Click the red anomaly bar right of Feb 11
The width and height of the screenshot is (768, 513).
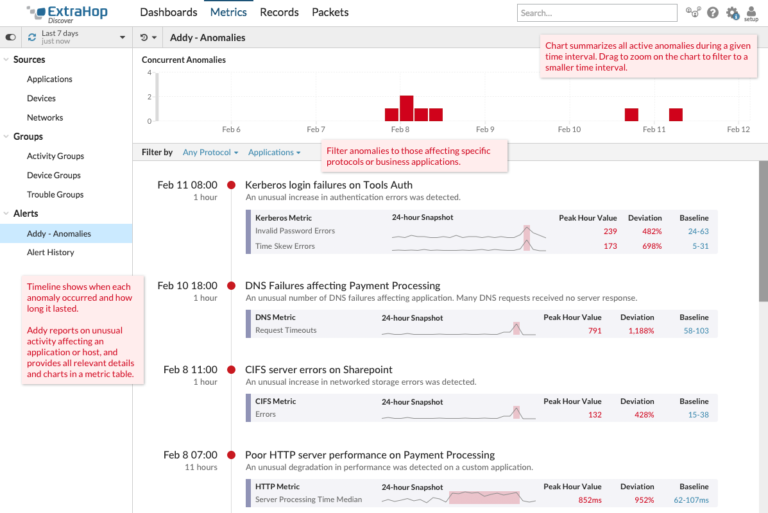pos(676,115)
